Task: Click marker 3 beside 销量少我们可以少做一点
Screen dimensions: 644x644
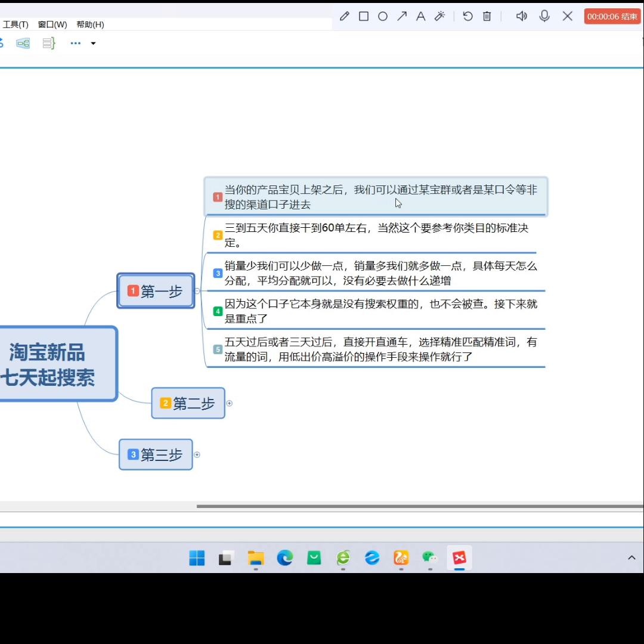Action: point(218,273)
